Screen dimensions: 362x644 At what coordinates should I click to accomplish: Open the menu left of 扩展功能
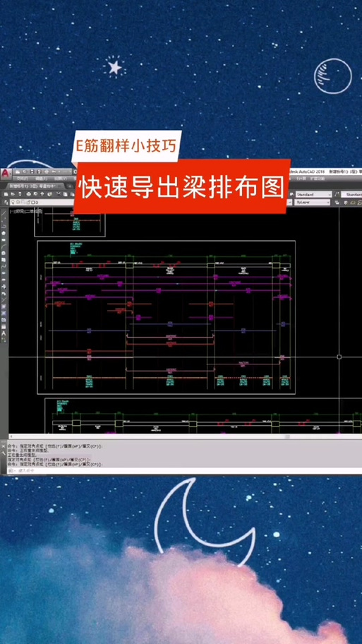[301, 179]
